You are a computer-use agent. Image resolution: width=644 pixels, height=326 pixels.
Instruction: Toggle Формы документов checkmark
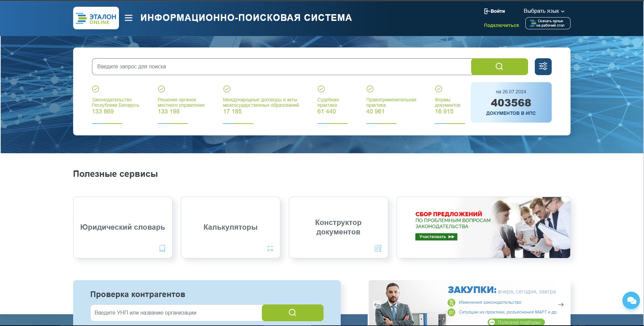click(x=438, y=89)
